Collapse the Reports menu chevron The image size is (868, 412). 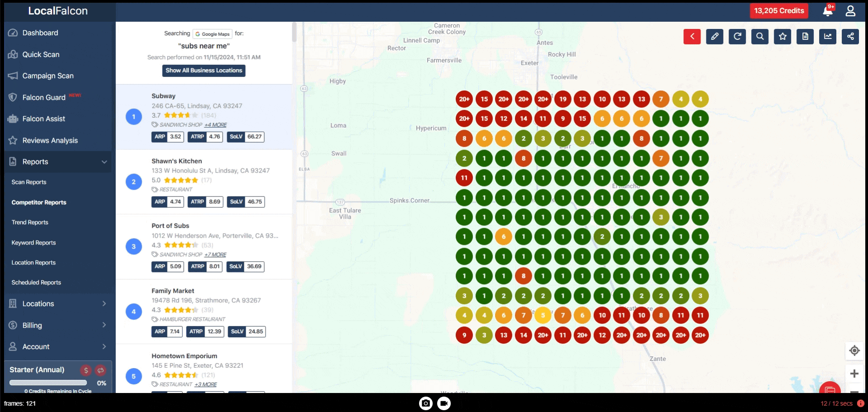click(104, 162)
